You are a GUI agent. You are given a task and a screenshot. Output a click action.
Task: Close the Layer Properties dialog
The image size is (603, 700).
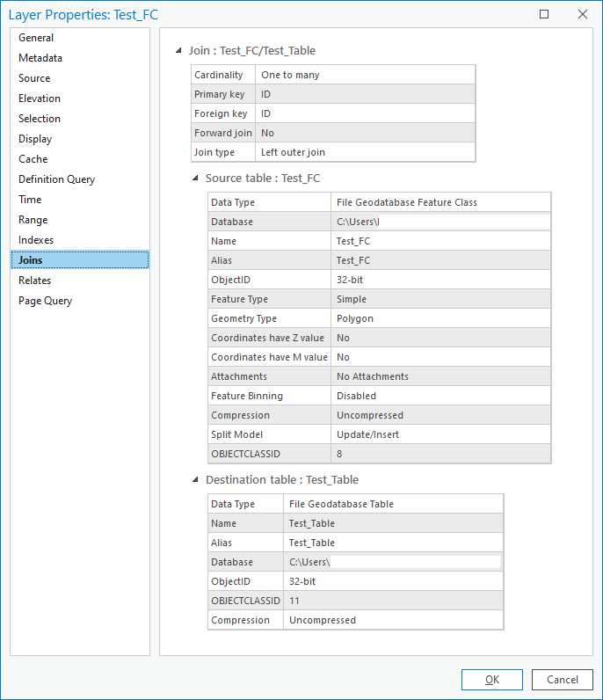click(583, 14)
